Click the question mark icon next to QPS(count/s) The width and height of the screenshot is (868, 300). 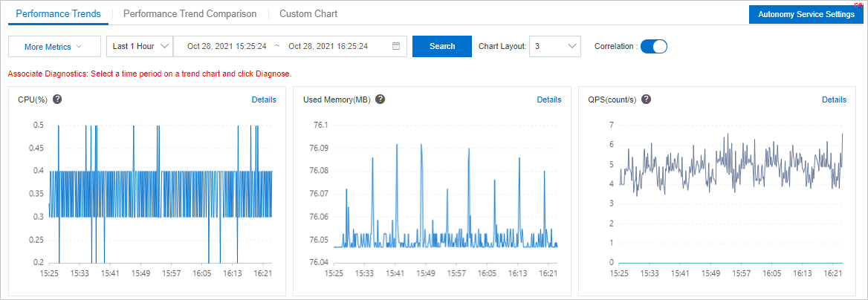646,100
